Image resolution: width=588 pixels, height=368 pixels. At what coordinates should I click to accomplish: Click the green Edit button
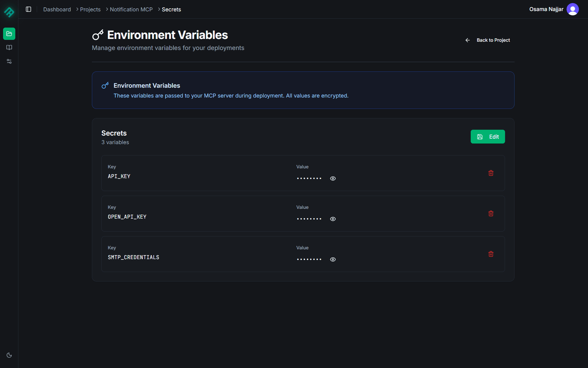coord(488,137)
